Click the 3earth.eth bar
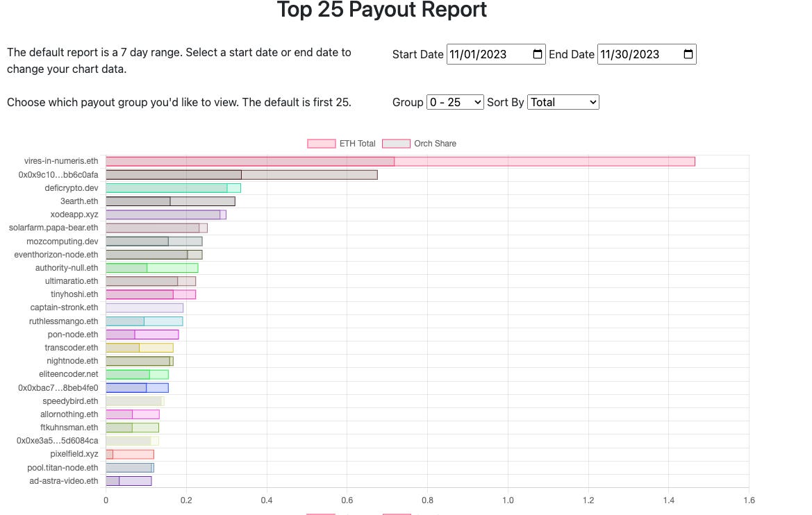Image resolution: width=812 pixels, height=515 pixels. [170, 201]
